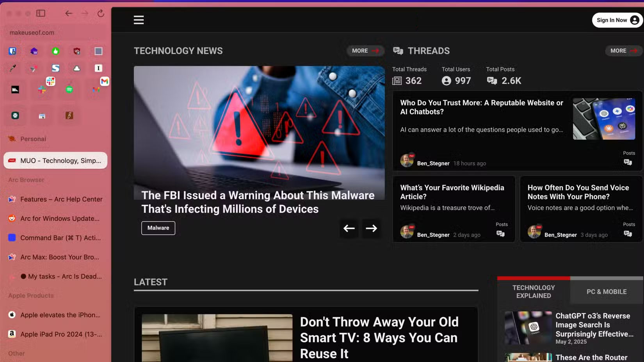
Task: Open the FBI malware warning article
Action: point(258,202)
